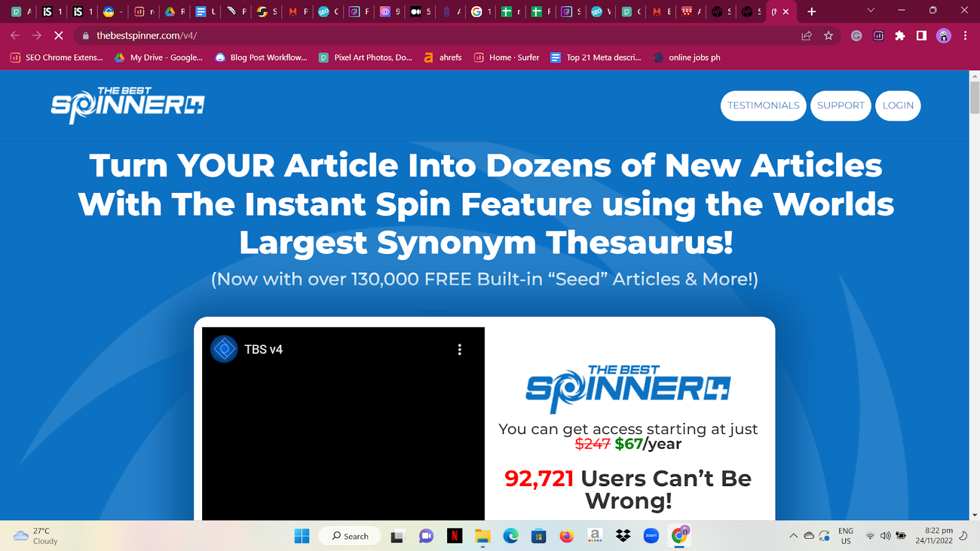Open the Chat app on the taskbar
Viewport: 980px width, 551px height.
coord(426,536)
